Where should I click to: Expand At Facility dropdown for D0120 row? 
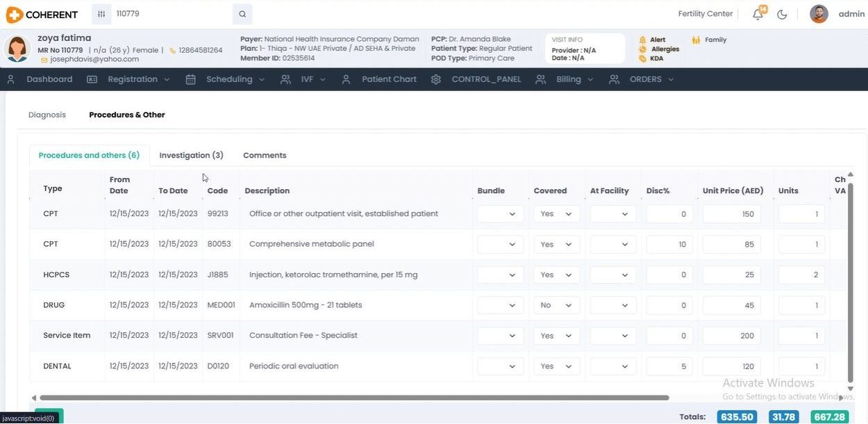pyautogui.click(x=612, y=366)
